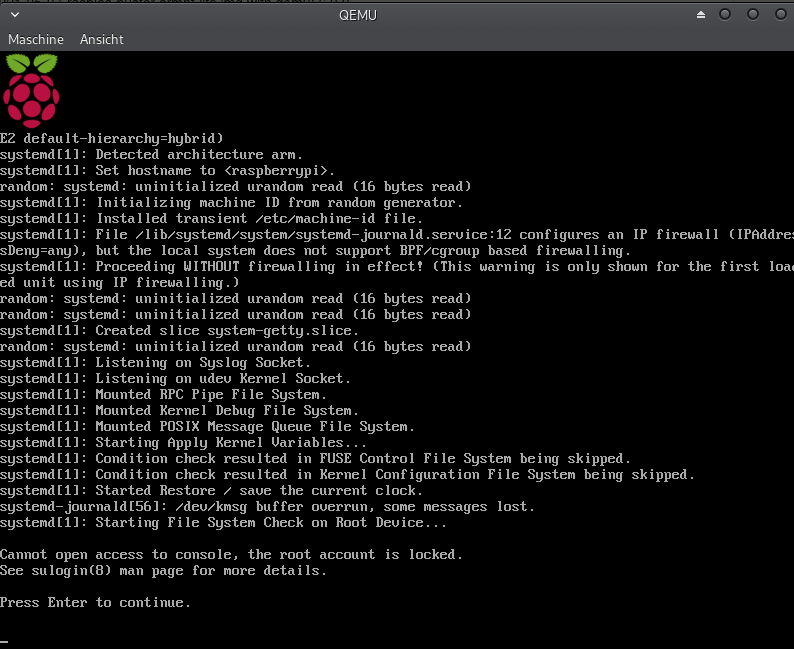This screenshot has width=794, height=649.
Task: Click 'FUSE Control File System being skipped' line
Action: click(315, 459)
